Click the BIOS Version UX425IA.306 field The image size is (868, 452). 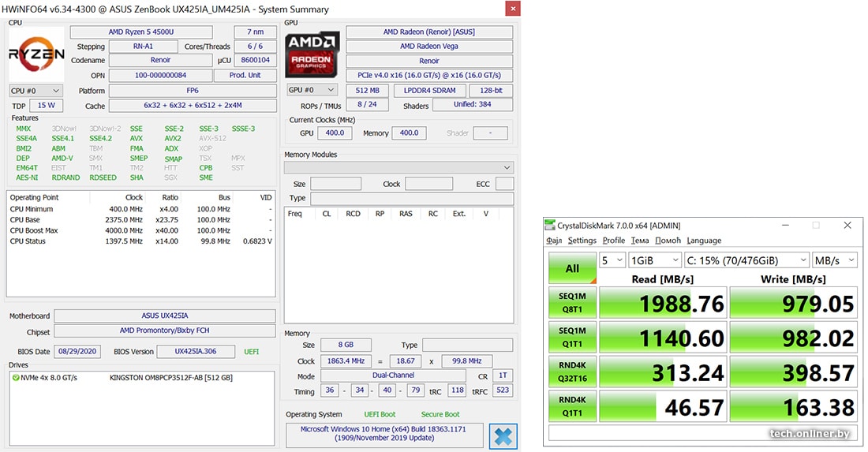(x=196, y=351)
